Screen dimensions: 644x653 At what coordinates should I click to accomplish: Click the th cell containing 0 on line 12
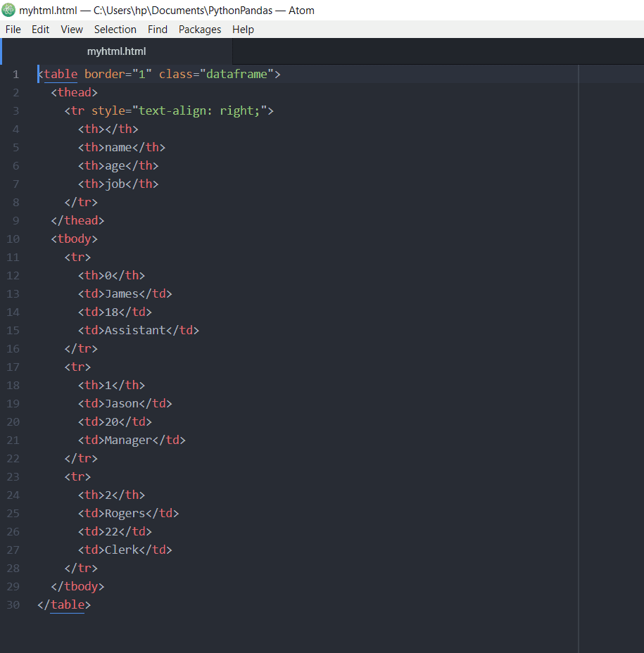112,276
